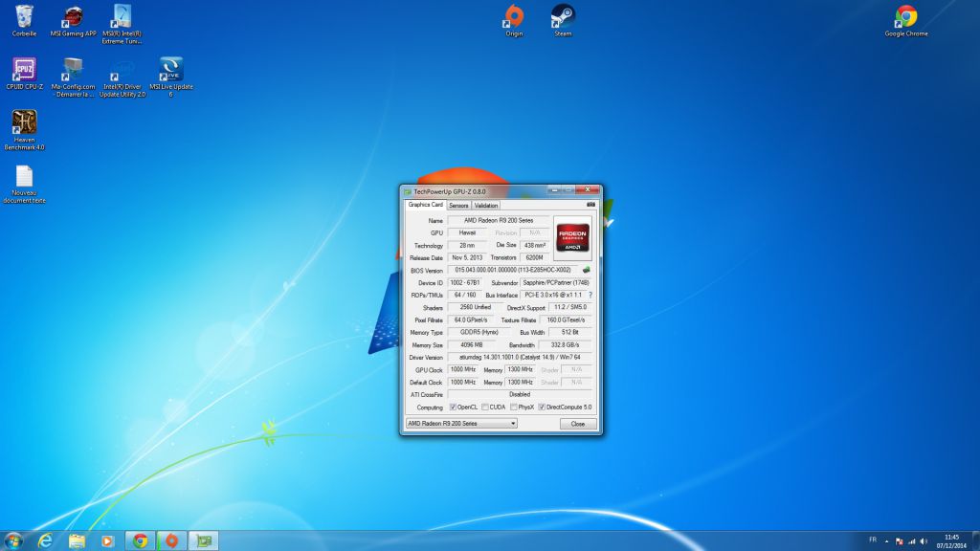Click the Technology value 28 nm
This screenshot has height=551, width=980.
click(467, 246)
